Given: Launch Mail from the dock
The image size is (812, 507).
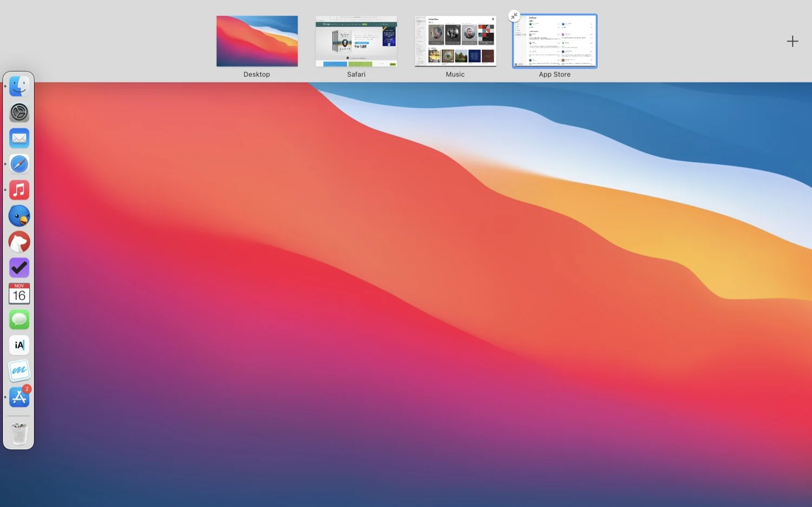Looking at the screenshot, I should coord(19,138).
